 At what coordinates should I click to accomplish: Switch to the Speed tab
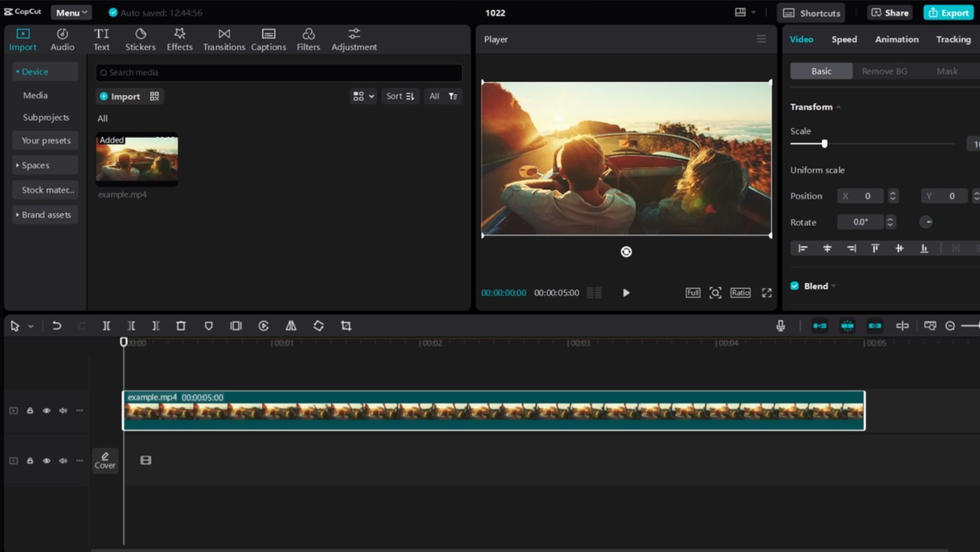(844, 39)
